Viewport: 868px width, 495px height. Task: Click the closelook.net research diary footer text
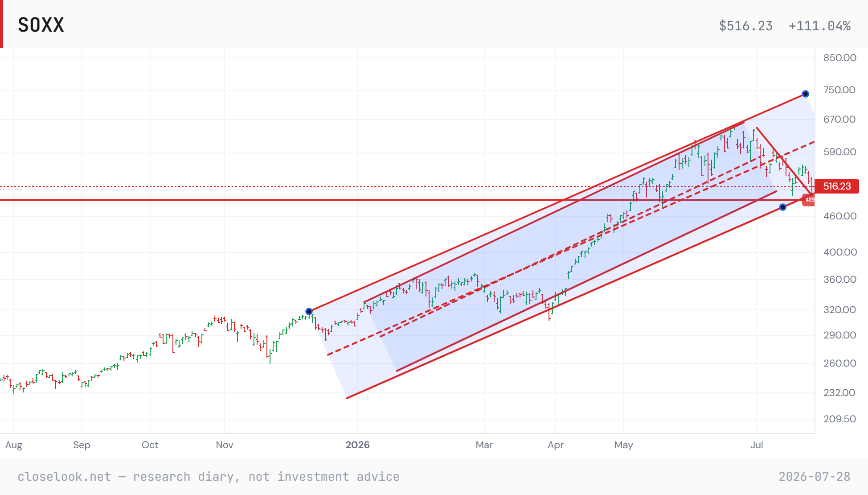(209, 477)
